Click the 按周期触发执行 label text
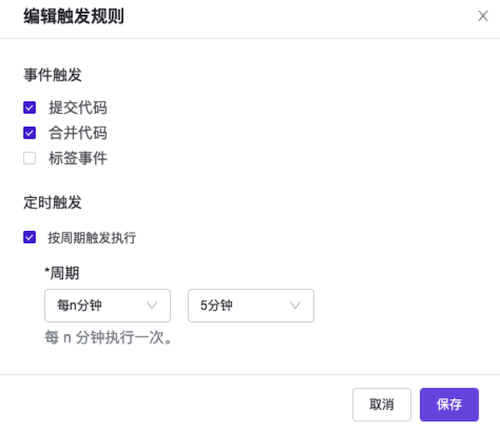500x430 pixels. [92, 238]
